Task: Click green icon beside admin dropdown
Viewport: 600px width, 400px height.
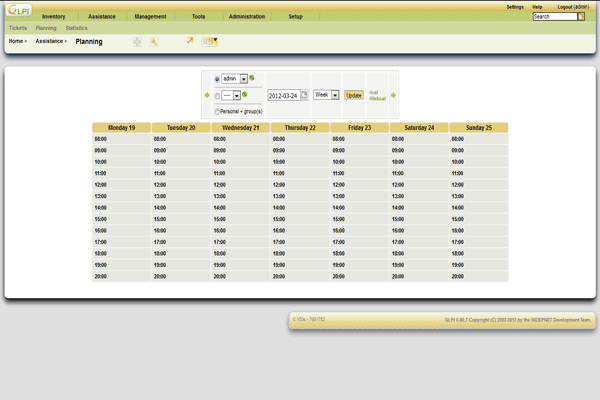Action: pos(253,78)
